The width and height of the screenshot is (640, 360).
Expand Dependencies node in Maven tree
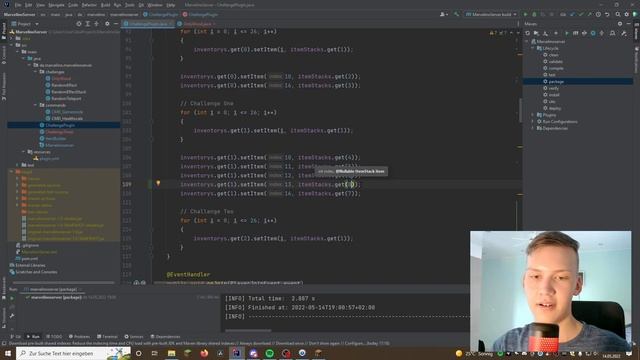tap(533, 128)
